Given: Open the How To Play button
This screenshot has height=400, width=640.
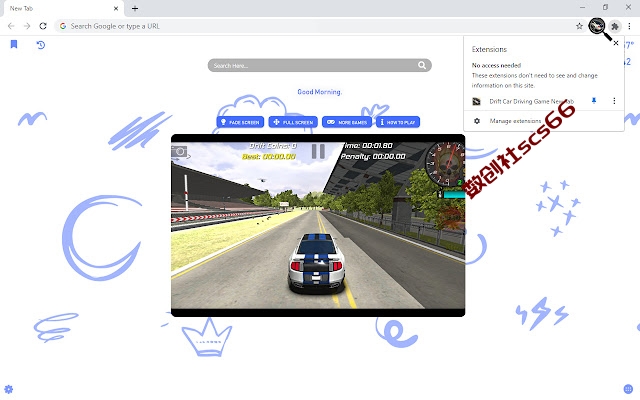Looking at the screenshot, I should [398, 122].
